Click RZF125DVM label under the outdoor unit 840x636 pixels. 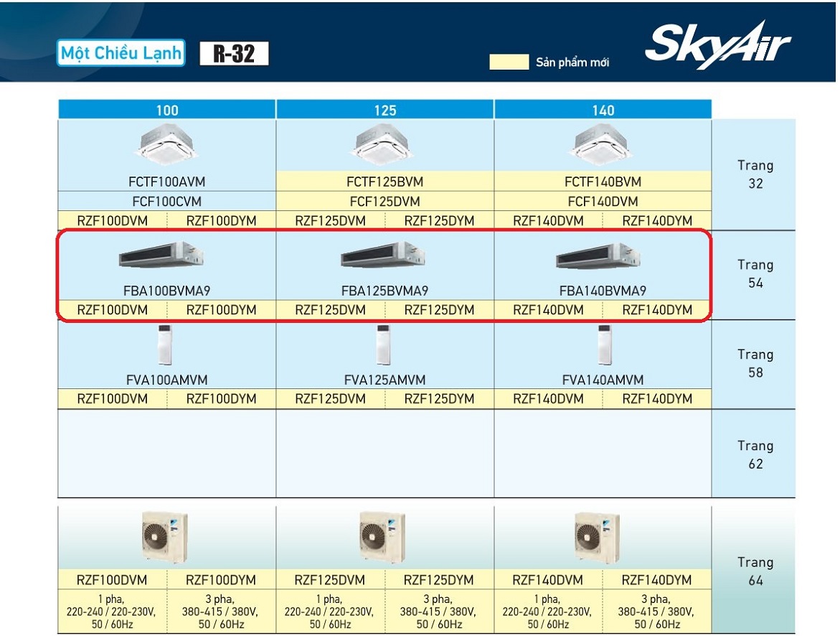[329, 580]
